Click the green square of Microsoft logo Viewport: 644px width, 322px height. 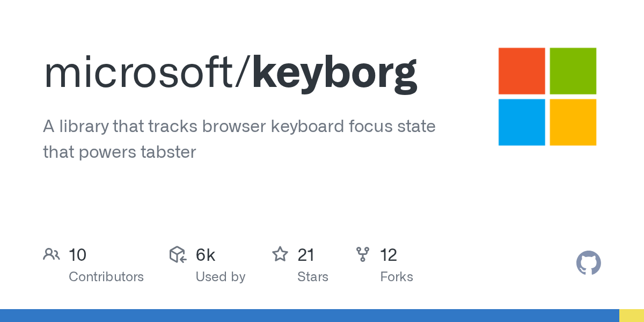pyautogui.click(x=573, y=71)
